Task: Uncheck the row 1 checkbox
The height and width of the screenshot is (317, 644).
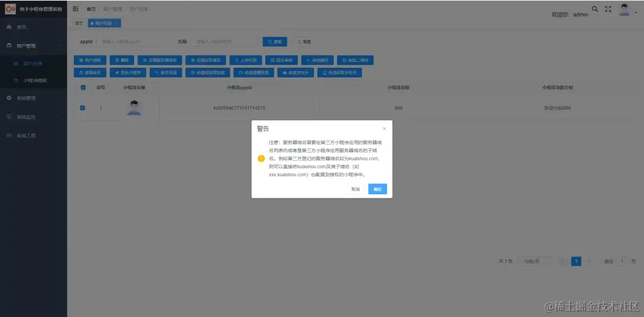Action: [x=82, y=108]
